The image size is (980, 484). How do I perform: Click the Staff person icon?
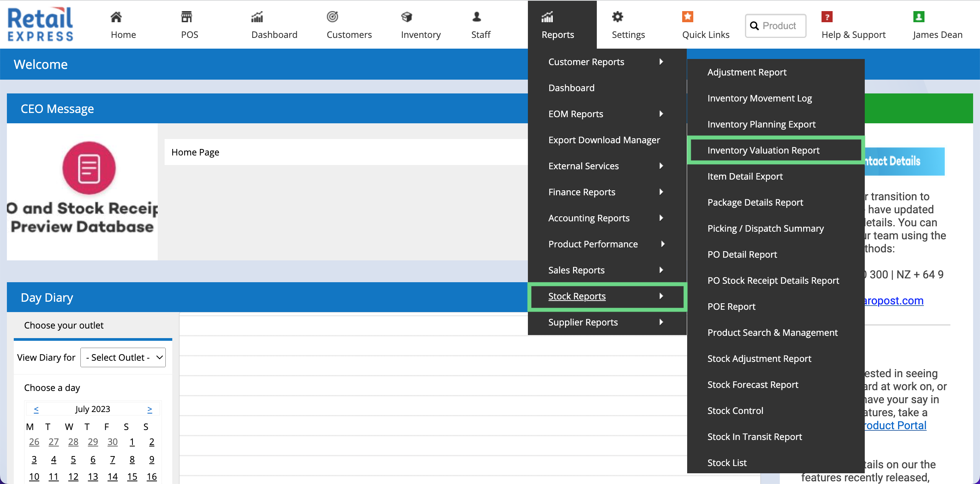point(477,17)
